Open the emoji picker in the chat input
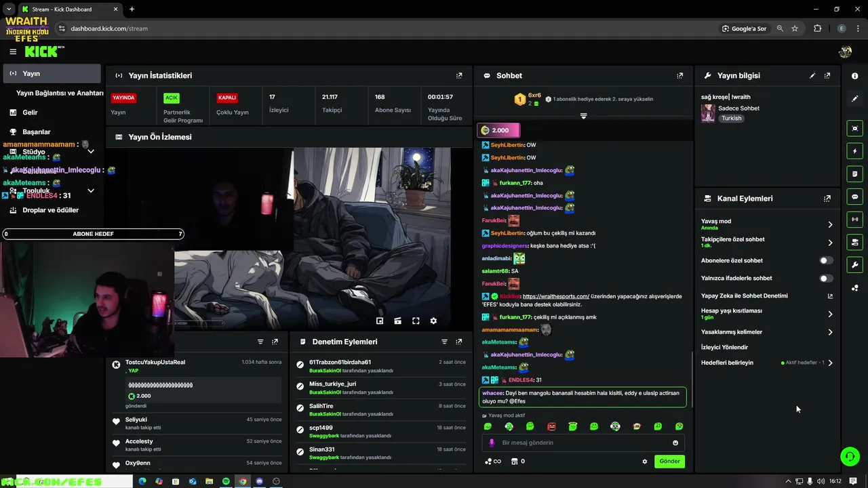This screenshot has height=488, width=868. [x=675, y=443]
